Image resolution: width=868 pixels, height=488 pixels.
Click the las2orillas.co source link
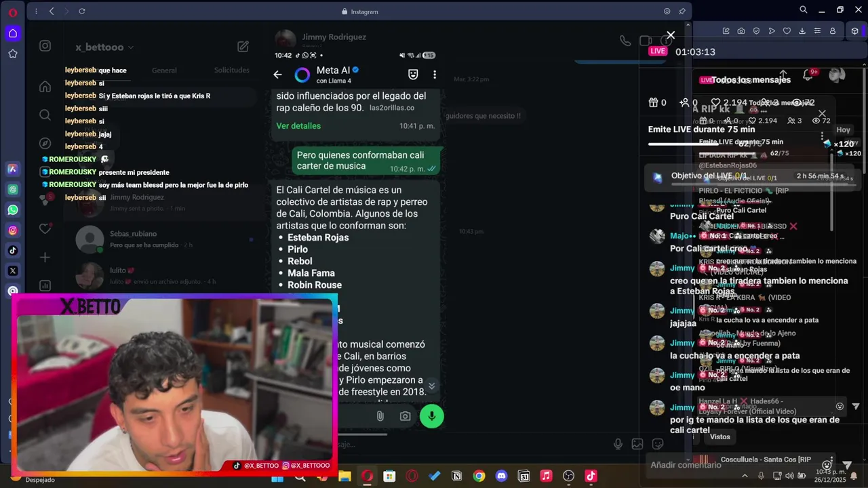392,108
